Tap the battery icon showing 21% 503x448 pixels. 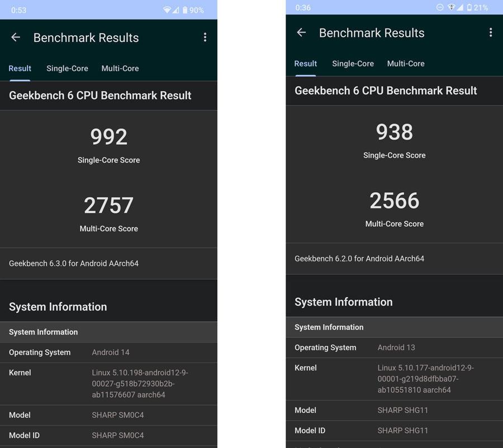tap(469, 7)
